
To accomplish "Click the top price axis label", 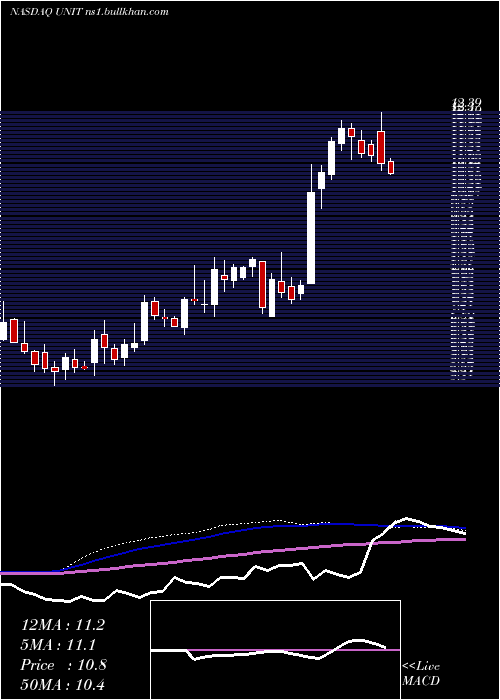I will pyautogui.click(x=467, y=104).
